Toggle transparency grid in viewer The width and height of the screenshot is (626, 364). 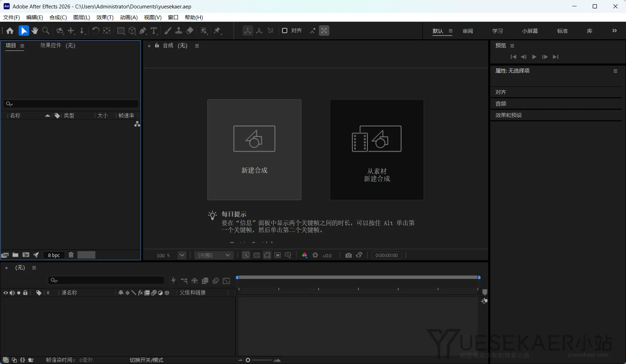256,255
